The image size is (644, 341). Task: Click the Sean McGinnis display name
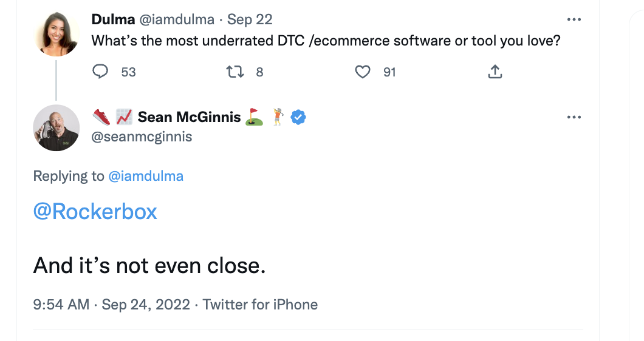[x=189, y=116]
